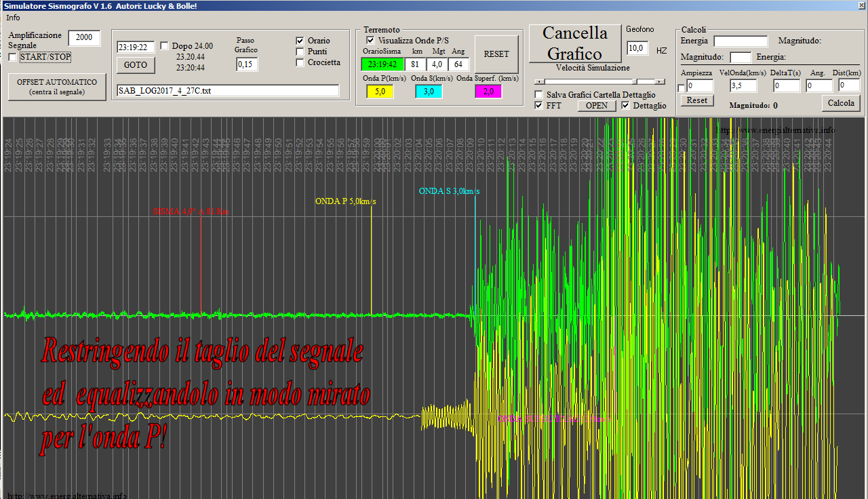Click the Calcola button

click(x=842, y=103)
